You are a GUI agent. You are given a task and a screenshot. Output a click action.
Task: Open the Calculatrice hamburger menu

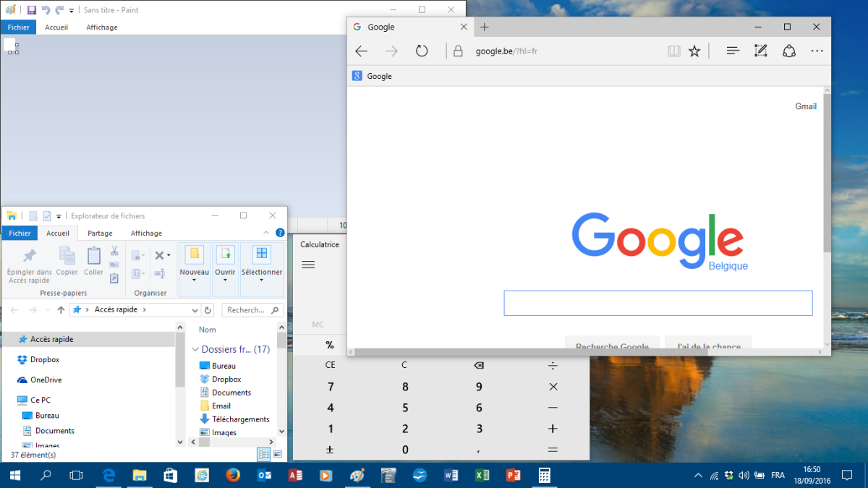click(x=308, y=265)
